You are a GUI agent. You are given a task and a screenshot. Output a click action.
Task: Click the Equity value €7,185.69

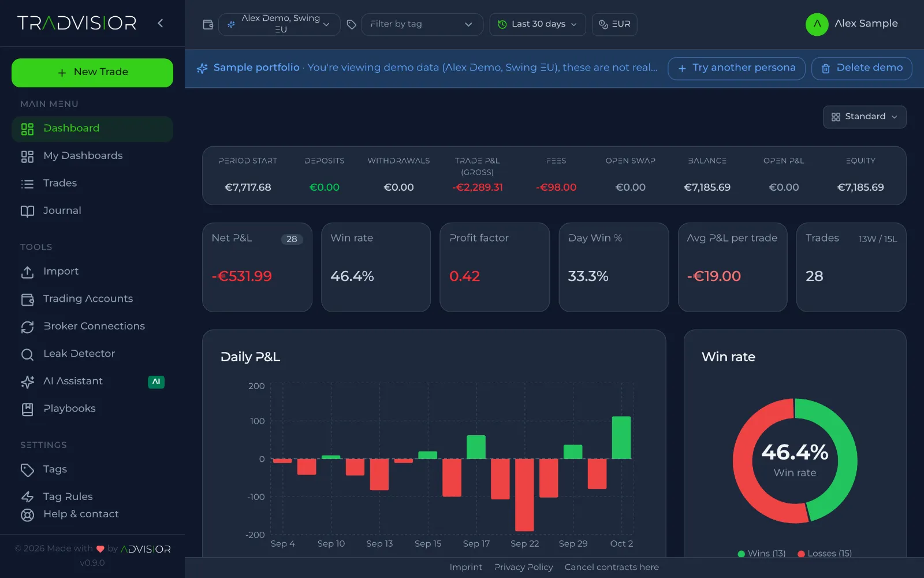[x=860, y=187]
